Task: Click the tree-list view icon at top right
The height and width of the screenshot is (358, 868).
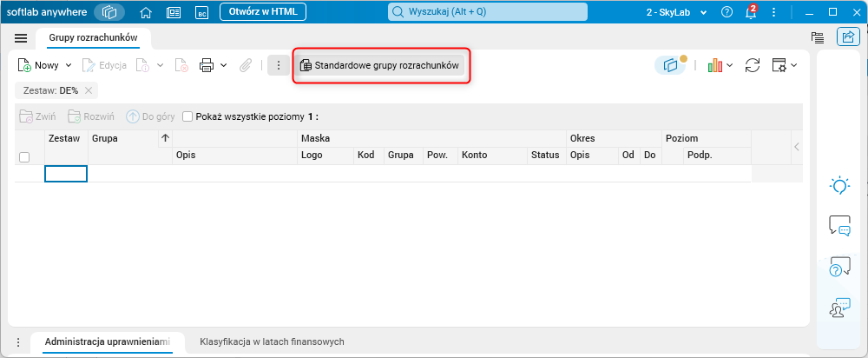Action: click(x=817, y=37)
